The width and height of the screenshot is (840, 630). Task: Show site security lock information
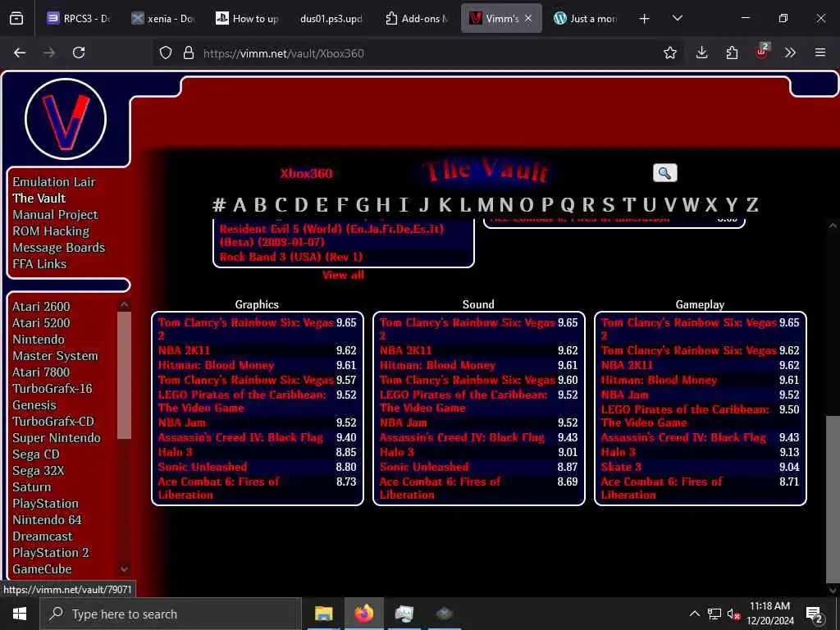pos(188,52)
